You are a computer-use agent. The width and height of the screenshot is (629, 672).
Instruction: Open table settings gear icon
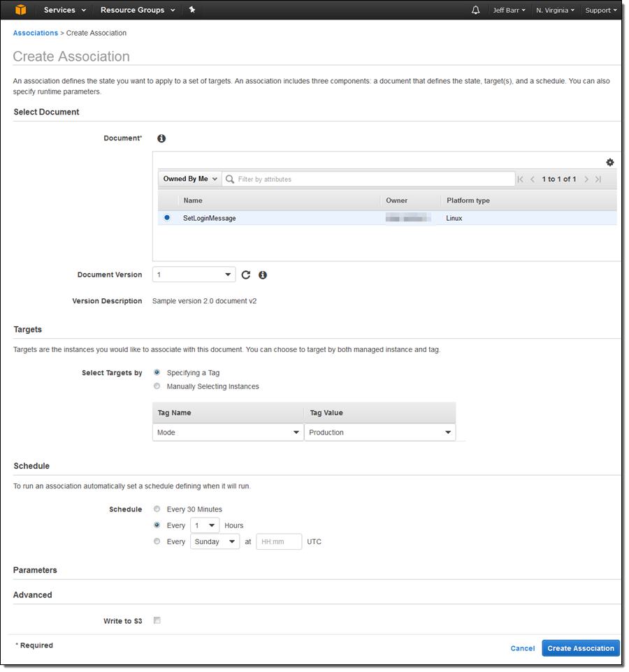coord(609,162)
